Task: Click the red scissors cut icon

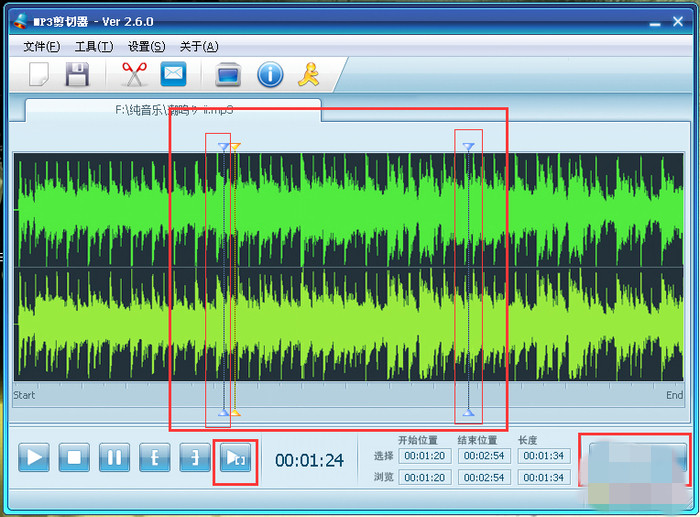Action: [134, 74]
